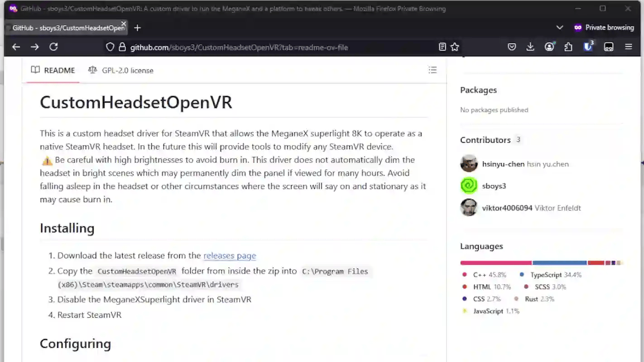
Task: Open the Pocket save icon
Action: [x=512, y=47]
